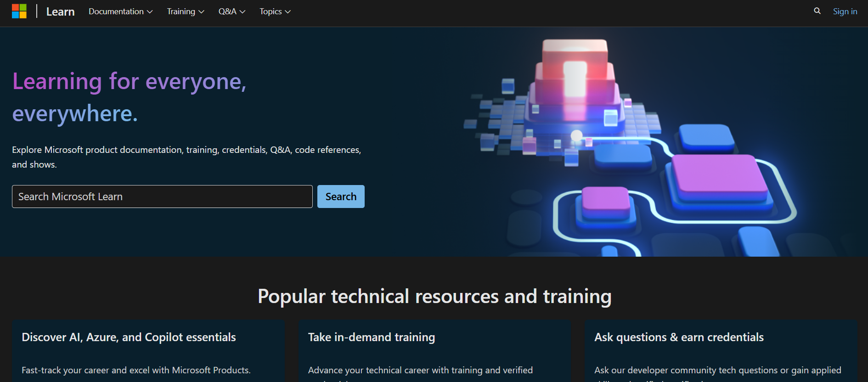Click the Sign in link
This screenshot has height=382, width=868.
pyautogui.click(x=845, y=11)
